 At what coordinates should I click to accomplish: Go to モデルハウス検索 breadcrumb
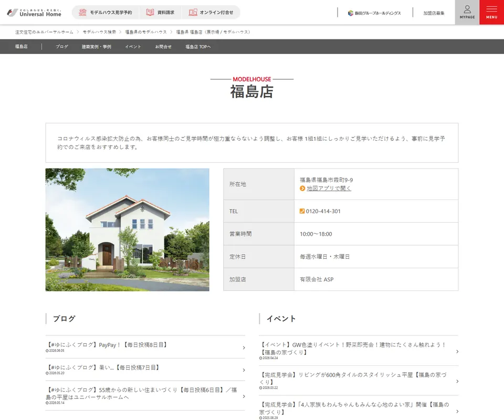coord(99,32)
